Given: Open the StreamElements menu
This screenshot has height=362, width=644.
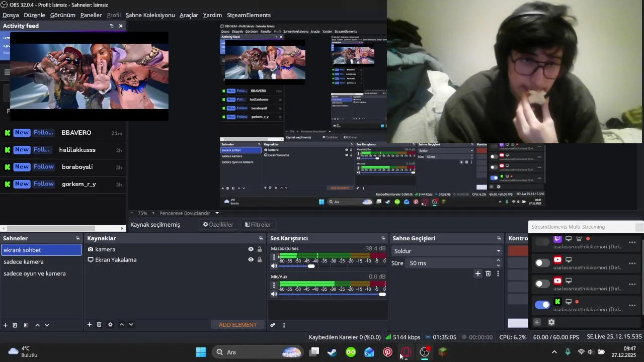Looking at the screenshot, I should coord(249,15).
